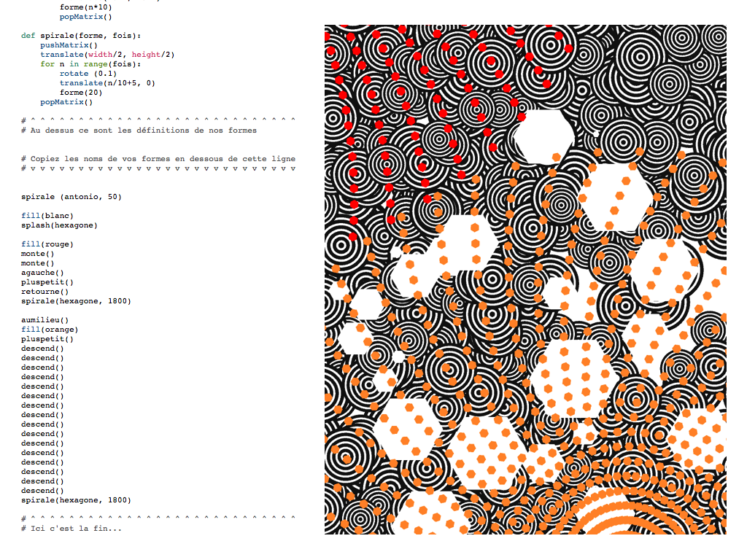Click the 'rotate (0.1)' line
The height and width of the screenshot is (560, 747).
coord(88,74)
